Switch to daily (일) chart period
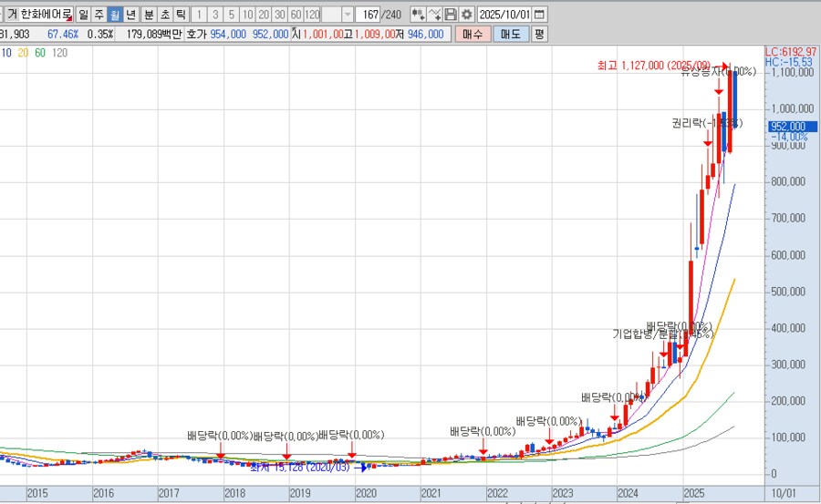 click(x=83, y=15)
